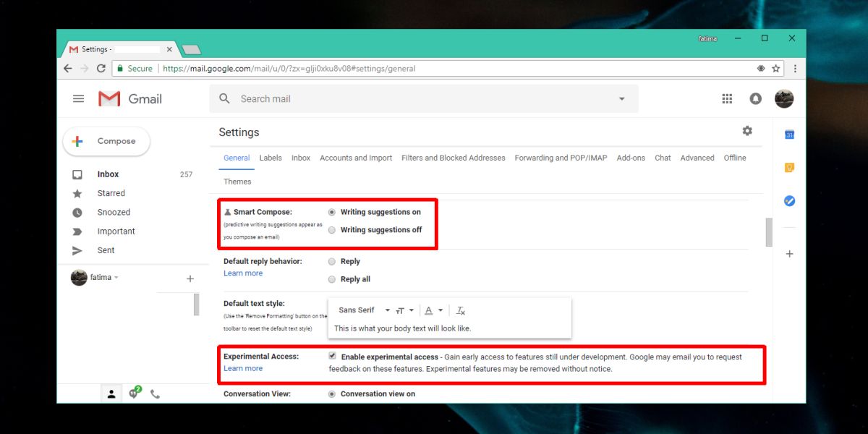Open the Google apps grid
868x434 pixels.
(x=728, y=99)
